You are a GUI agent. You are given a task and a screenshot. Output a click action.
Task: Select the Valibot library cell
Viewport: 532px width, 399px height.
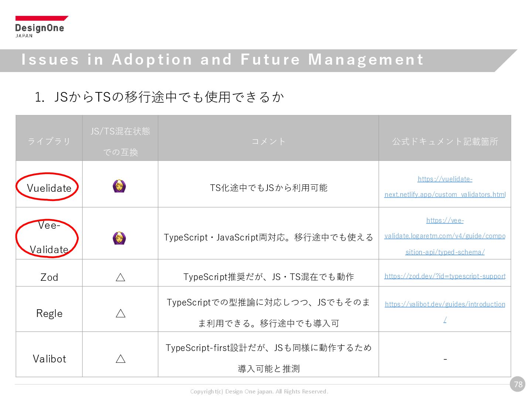click(x=49, y=355)
